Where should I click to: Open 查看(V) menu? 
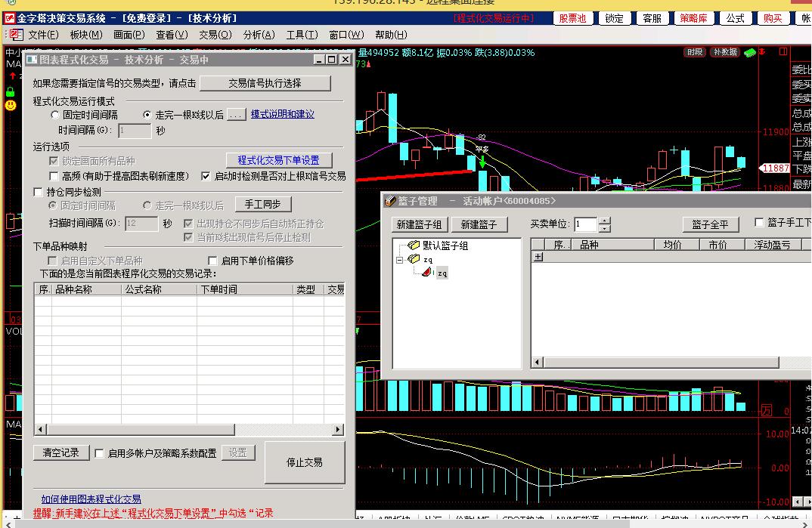tap(172, 35)
